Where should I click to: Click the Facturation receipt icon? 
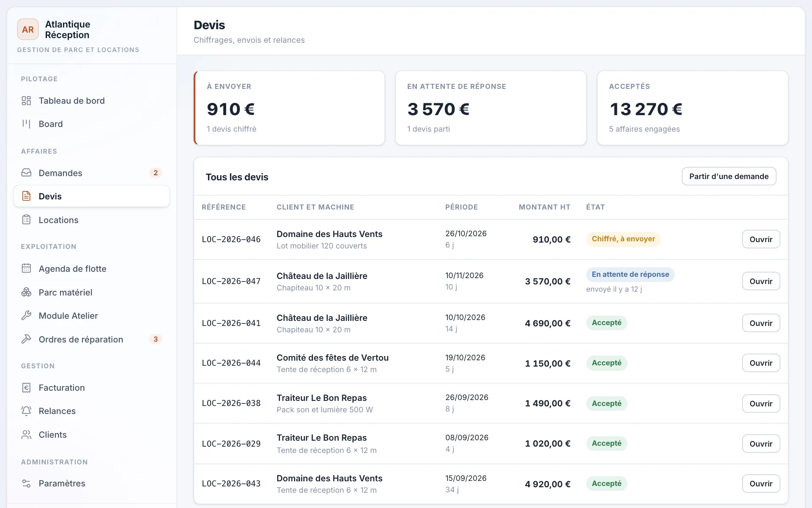click(26, 387)
